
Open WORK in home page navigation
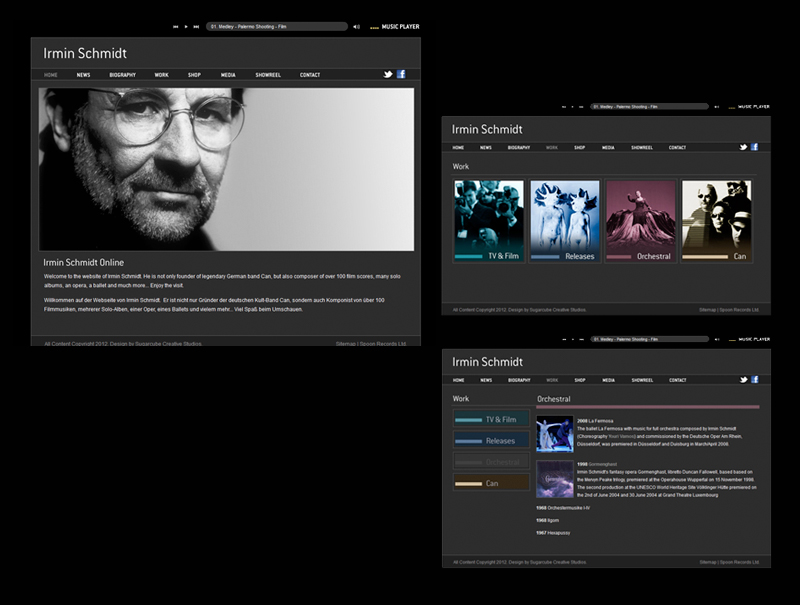pos(161,75)
